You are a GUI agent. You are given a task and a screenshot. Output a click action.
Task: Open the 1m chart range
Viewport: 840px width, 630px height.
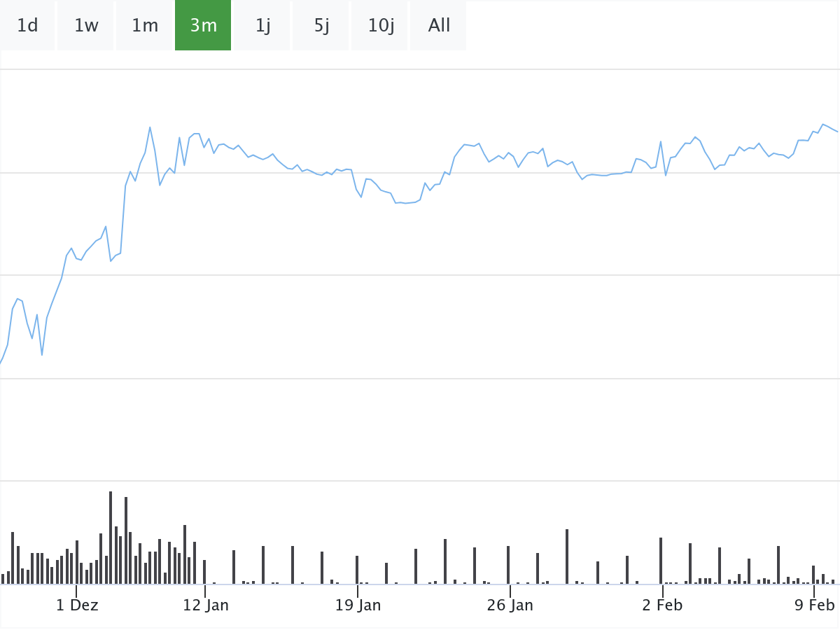point(145,26)
